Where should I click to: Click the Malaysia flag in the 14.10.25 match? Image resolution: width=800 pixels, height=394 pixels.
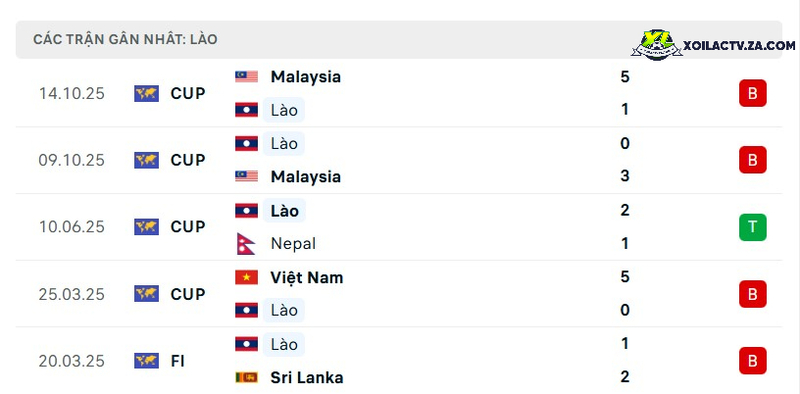coord(246,77)
